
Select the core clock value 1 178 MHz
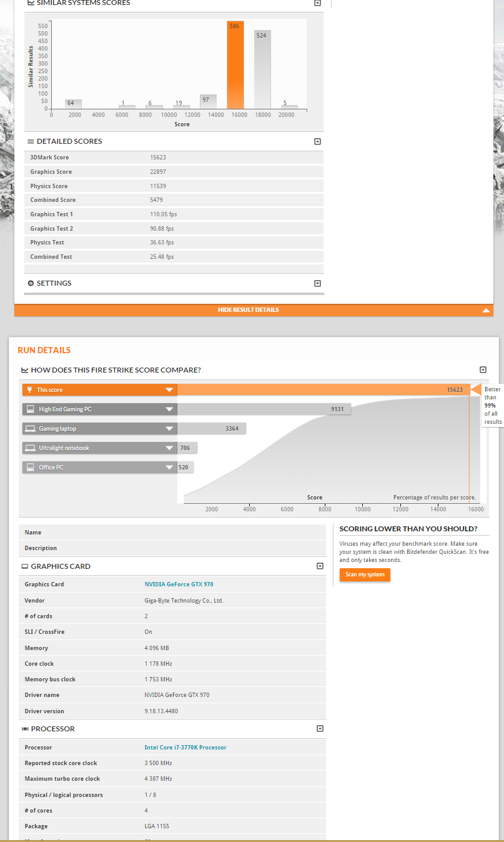click(158, 664)
